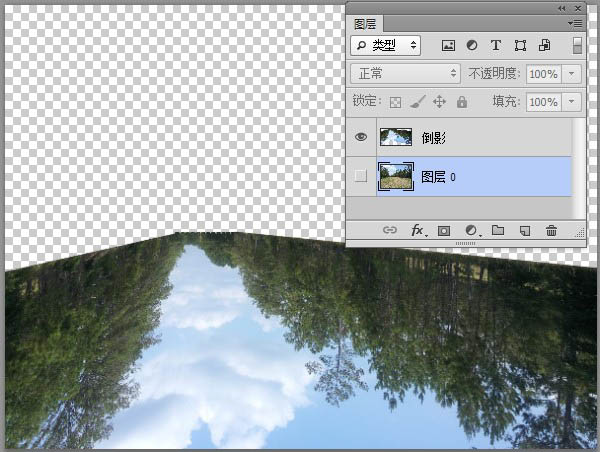Screen dimensions: 600x452
Task: Open the 正常 blend mode dropdown
Action: [x=405, y=74]
